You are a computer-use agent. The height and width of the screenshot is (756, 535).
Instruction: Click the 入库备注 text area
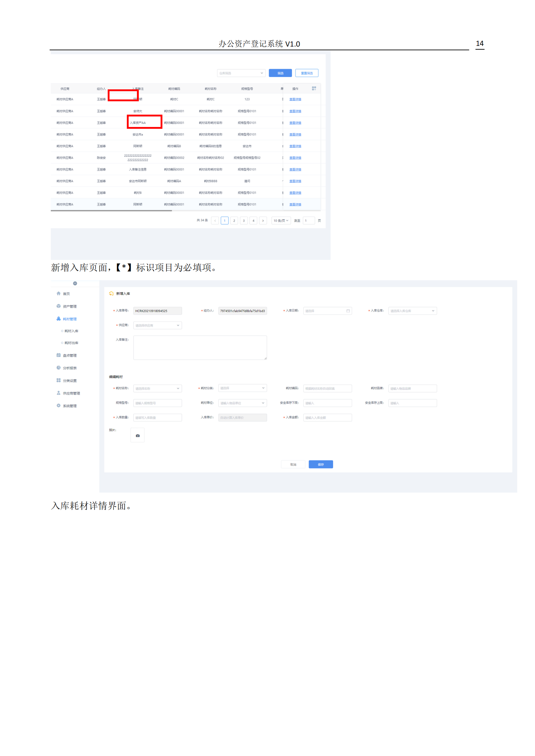pyautogui.click(x=200, y=348)
